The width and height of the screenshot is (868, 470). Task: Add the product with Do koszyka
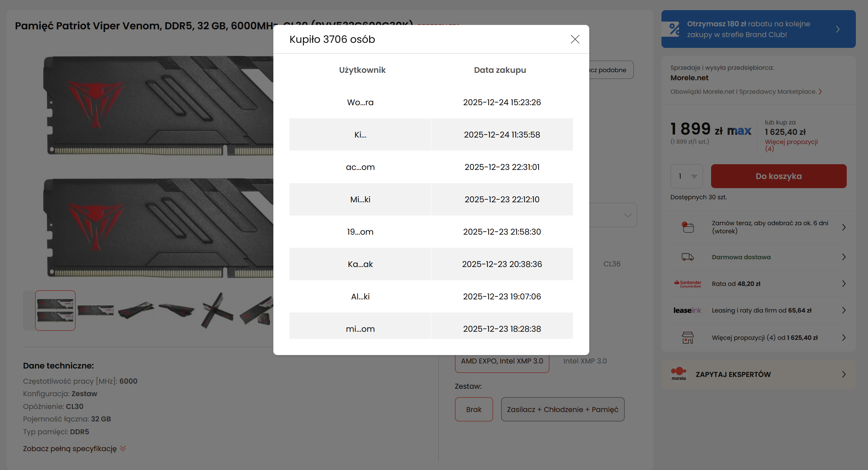tap(778, 176)
